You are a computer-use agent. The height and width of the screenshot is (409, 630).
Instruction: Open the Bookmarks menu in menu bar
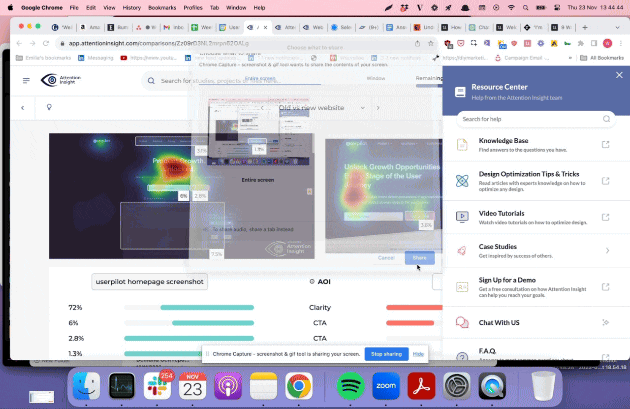tap(157, 6)
